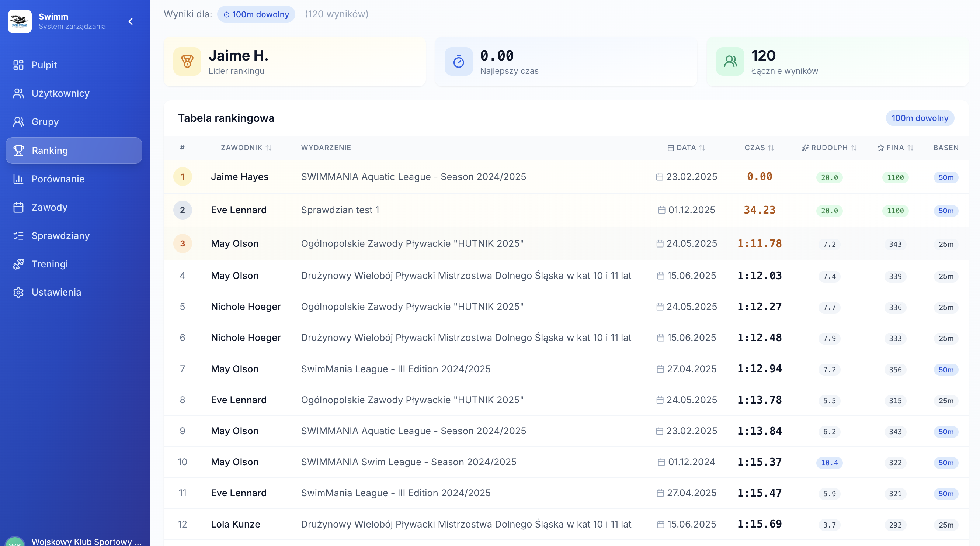Open the Użytkownicy users section
Viewport: 980px width, 546px height.
(60, 93)
